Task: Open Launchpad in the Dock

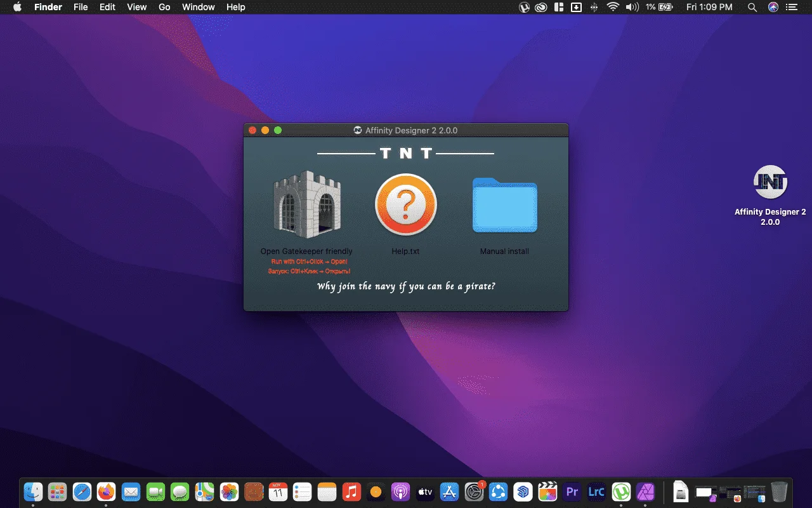Action: (x=58, y=491)
